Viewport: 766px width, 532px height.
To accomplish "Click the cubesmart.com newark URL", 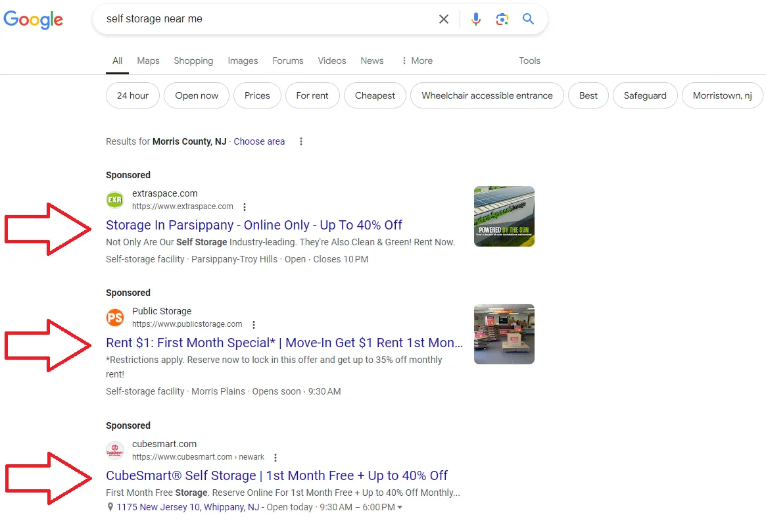I will pos(198,457).
